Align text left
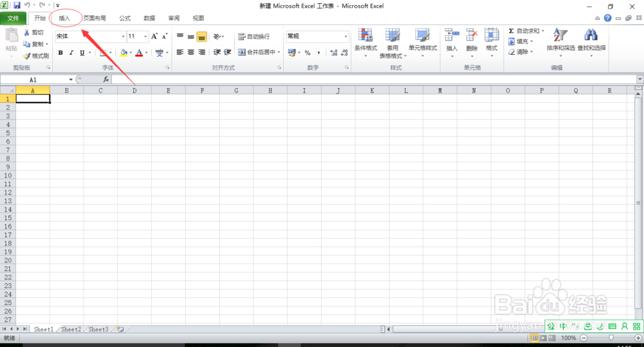644x347 pixels. pos(180,52)
